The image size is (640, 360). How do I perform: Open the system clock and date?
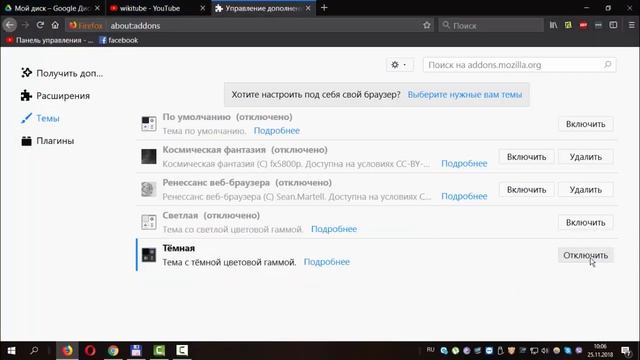600,350
